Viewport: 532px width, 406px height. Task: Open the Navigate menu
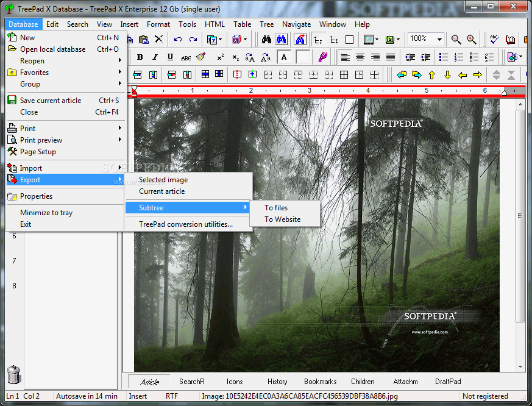coord(296,24)
